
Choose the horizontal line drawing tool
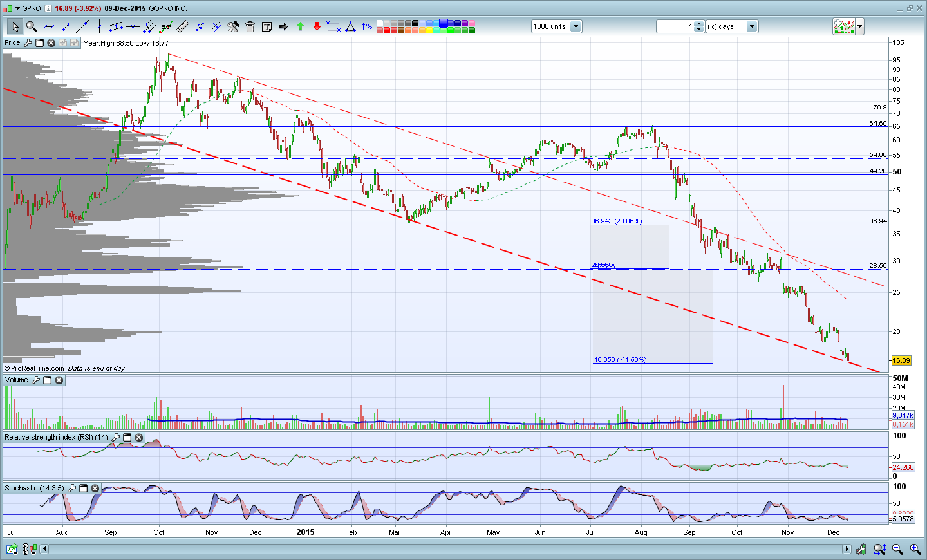click(48, 26)
